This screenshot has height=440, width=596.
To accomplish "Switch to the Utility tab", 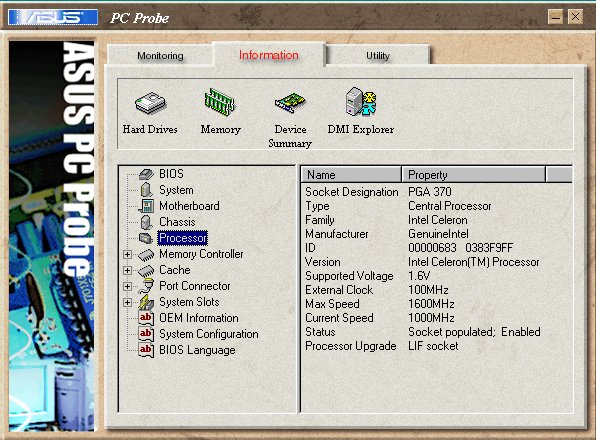I will point(378,55).
